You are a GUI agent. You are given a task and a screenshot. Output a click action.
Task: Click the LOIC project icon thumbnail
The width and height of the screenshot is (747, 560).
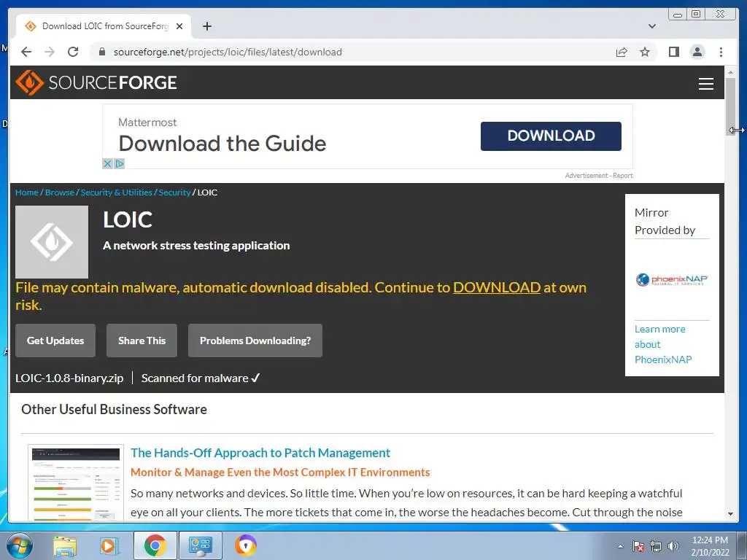52,242
